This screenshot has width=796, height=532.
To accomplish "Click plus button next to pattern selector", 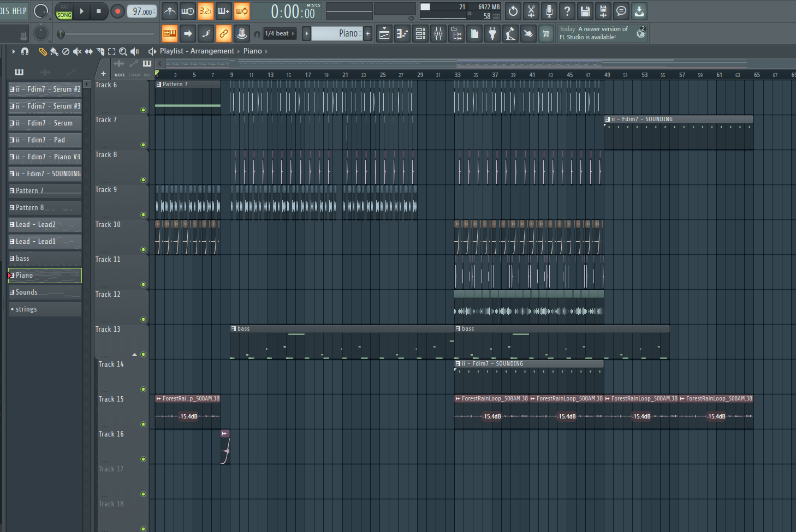I will 367,33.
